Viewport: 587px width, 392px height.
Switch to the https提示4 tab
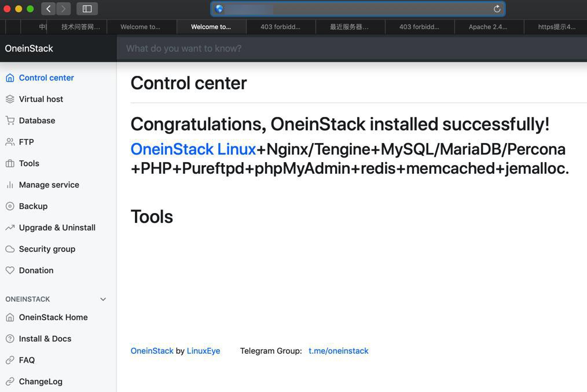(x=556, y=27)
